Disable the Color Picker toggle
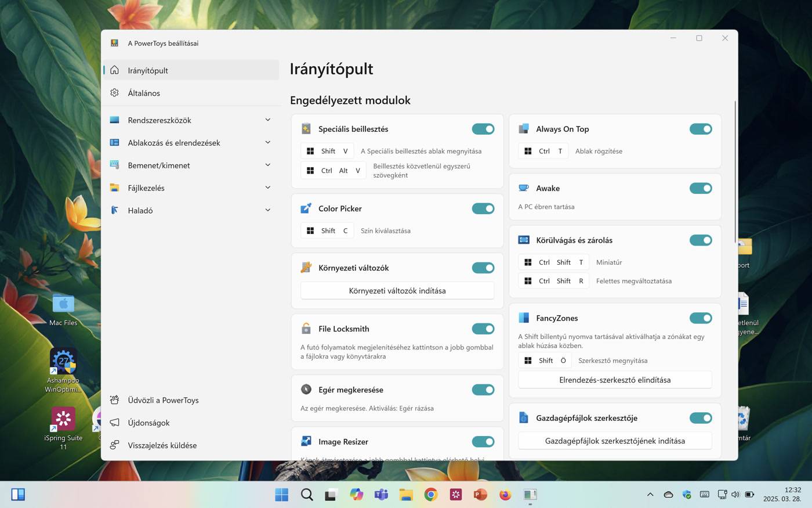This screenshot has height=508, width=812. pos(483,208)
